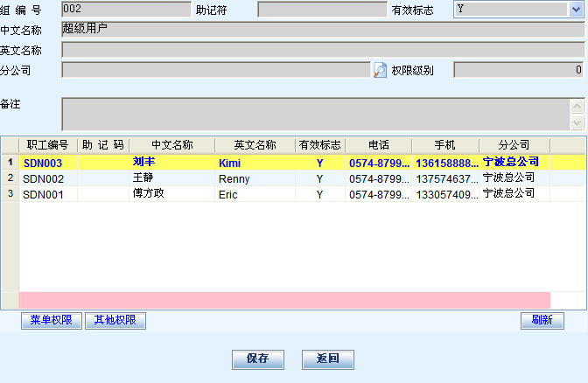Click the 返回 button
Viewport: 588px width, 383px height.
327,359
